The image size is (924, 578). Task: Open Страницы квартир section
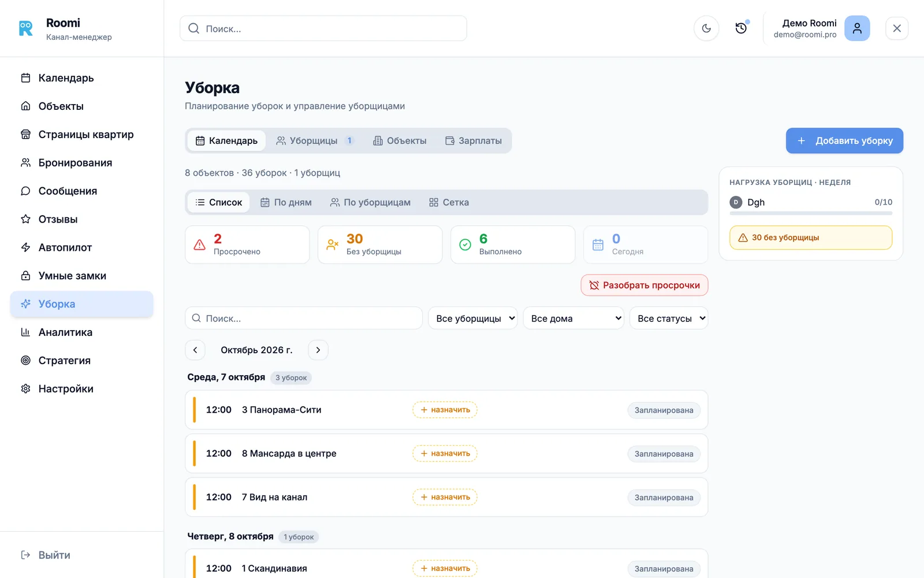click(x=81, y=135)
